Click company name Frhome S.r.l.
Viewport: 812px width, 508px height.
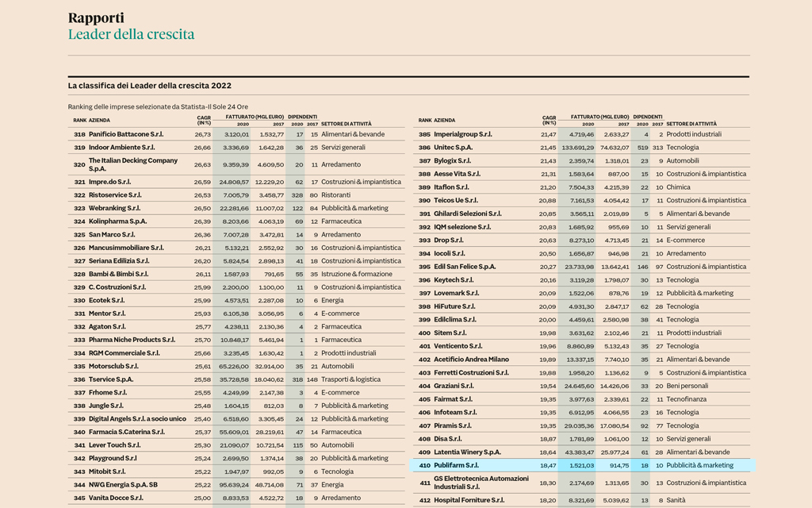coord(107,392)
